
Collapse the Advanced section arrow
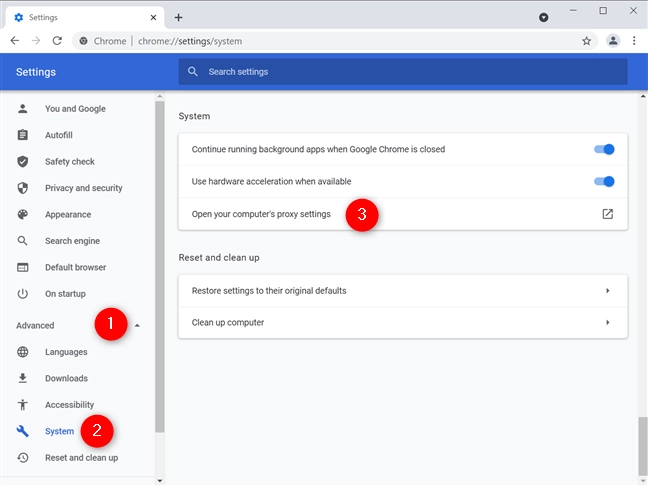(x=137, y=326)
